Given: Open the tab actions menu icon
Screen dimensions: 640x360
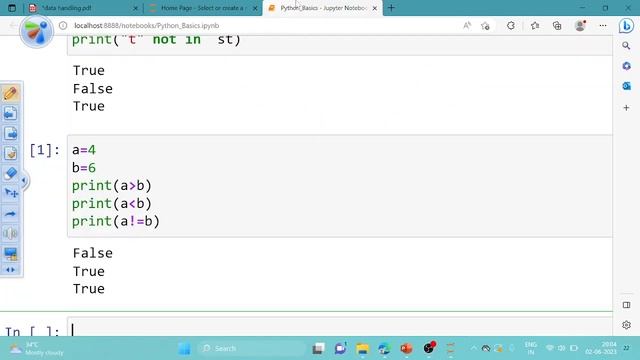Looking at the screenshot, I should [12, 8].
